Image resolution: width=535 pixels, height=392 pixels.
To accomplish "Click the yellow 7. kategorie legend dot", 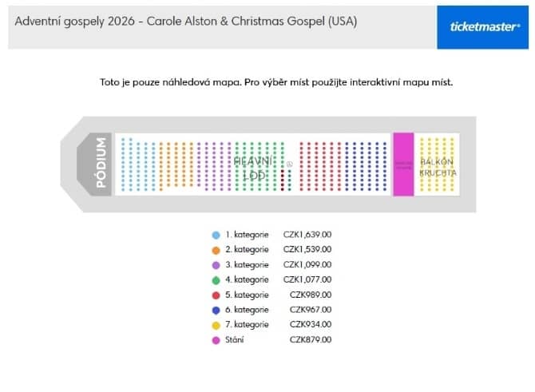I will click(216, 325).
